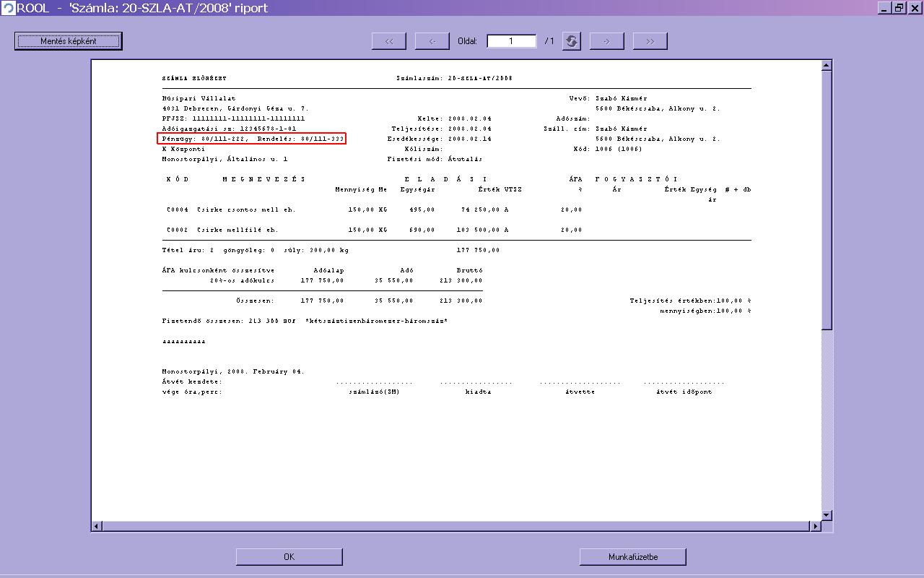The width and height of the screenshot is (924, 578).
Task: Click the 'Adóigazgatási sz: 12345678-1-01' line
Action: 230,129
